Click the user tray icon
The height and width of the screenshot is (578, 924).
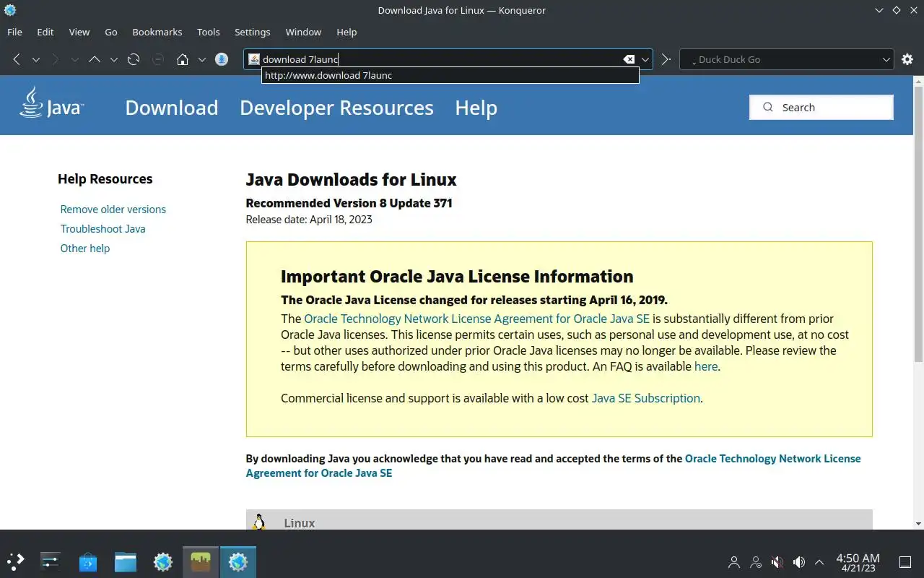pos(734,561)
